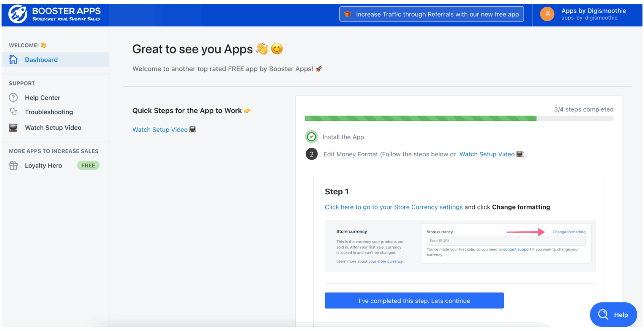Click the green checkmark for Install the App
The height and width of the screenshot is (331, 644).
[312, 137]
